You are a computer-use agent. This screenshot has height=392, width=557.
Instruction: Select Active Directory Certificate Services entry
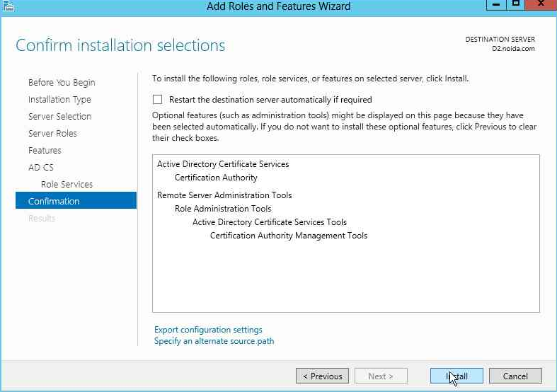pos(223,164)
